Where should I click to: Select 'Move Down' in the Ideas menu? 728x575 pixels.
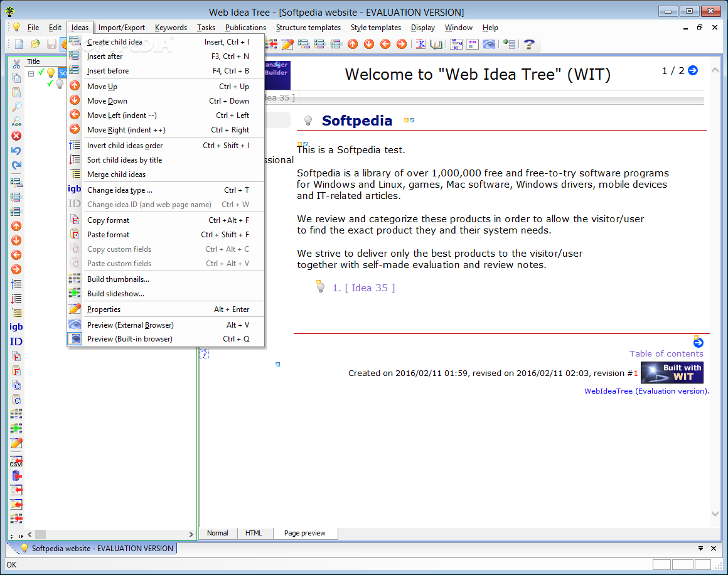pos(166,101)
